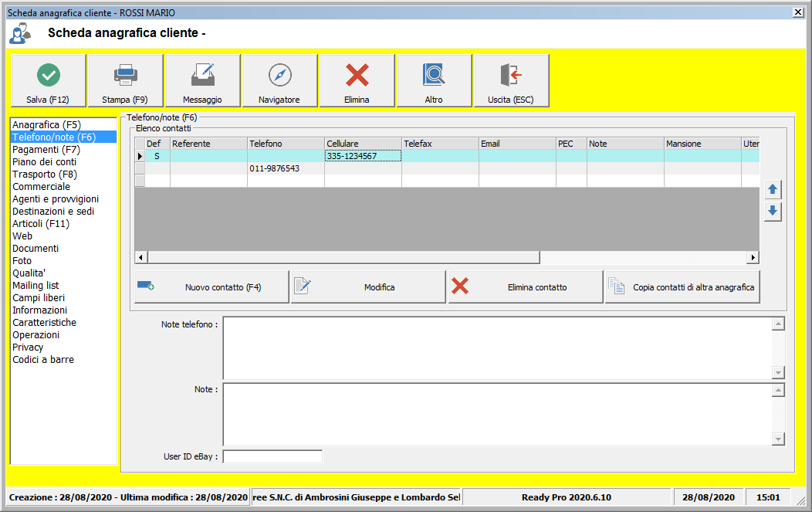Open the Altro magnifier button
Screen dimensions: 812x512
click(x=434, y=81)
